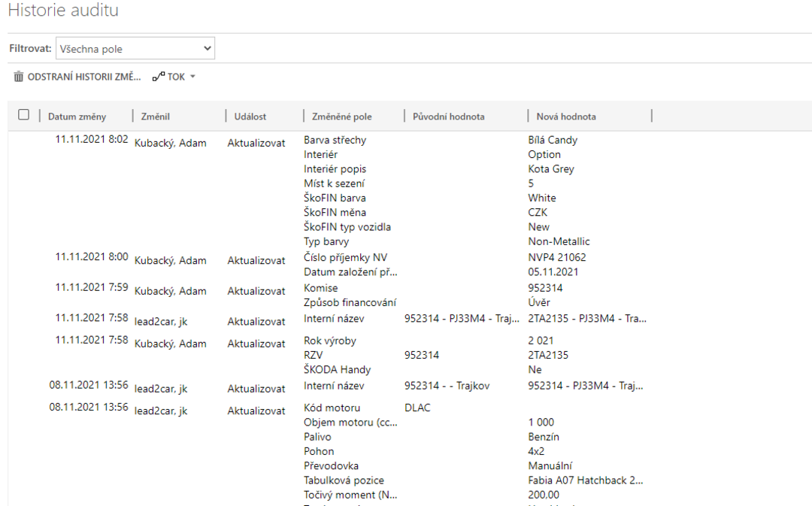Click the 'Nová hodnota' column header
Image resolution: width=812 pixels, height=506 pixels.
566,117
